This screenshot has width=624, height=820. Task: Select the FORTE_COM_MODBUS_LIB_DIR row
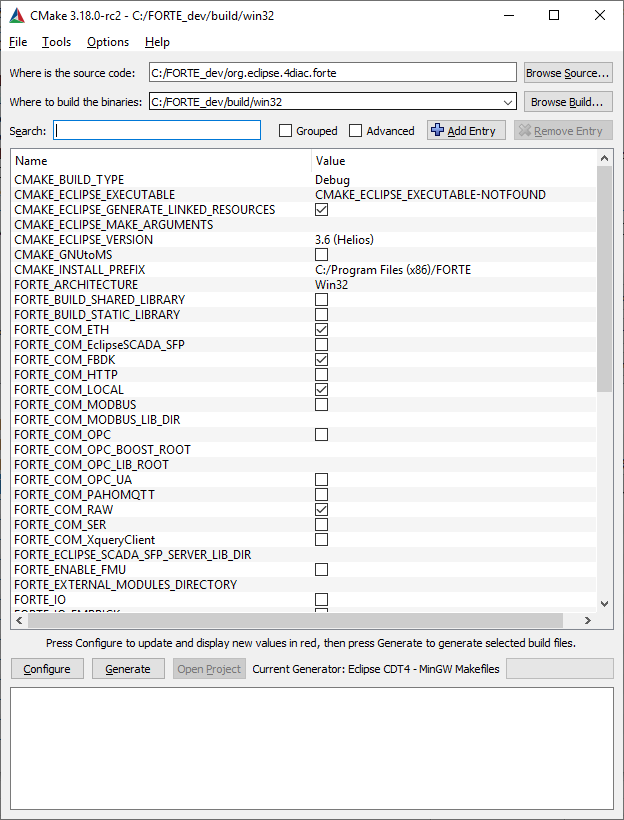[303, 420]
